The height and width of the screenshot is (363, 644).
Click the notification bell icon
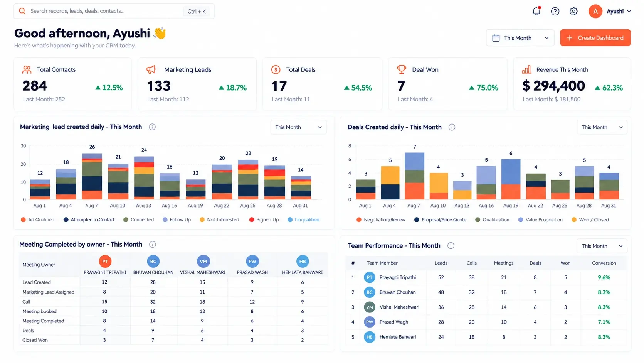point(536,11)
